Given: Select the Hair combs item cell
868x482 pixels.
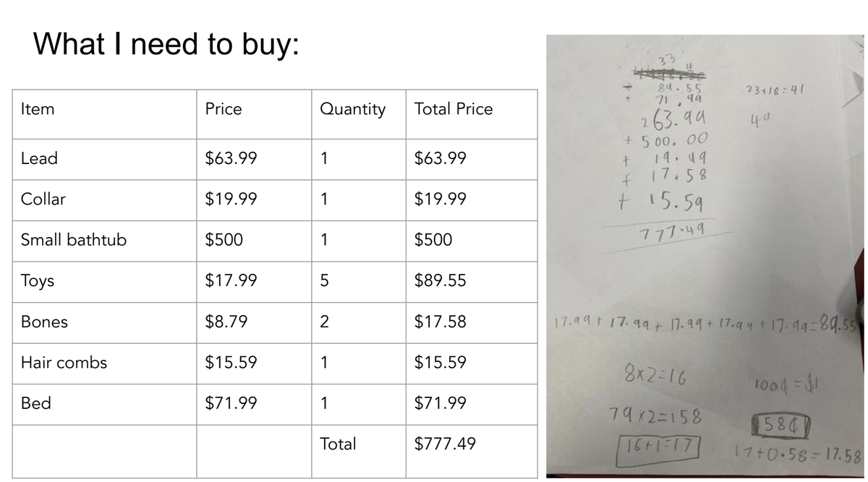Looking at the screenshot, I should [104, 363].
